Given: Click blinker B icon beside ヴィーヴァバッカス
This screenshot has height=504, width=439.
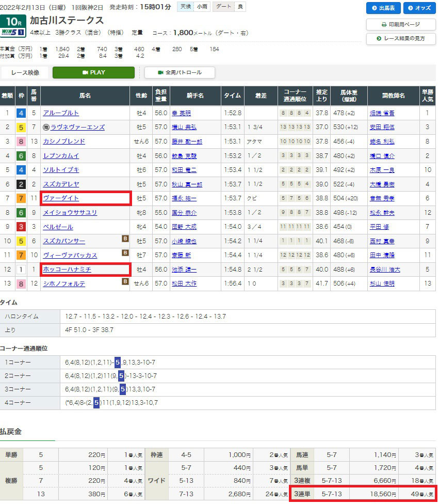Looking at the screenshot, I should 124,253.
